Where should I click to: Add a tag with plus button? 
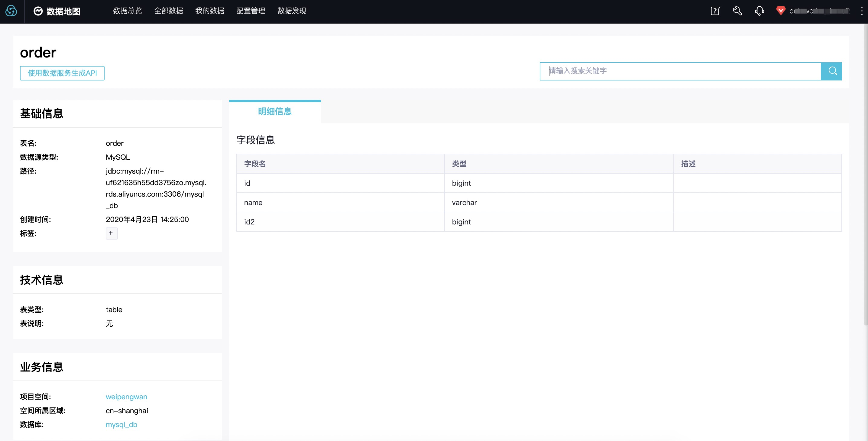(x=111, y=233)
